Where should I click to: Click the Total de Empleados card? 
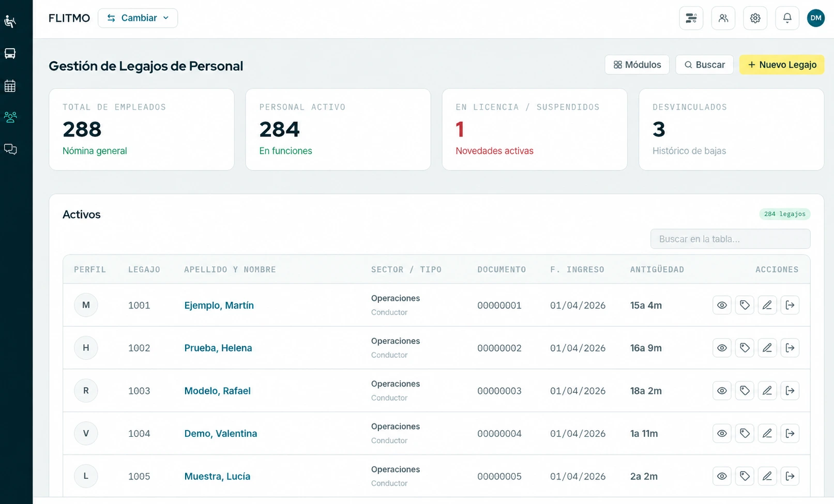142,129
